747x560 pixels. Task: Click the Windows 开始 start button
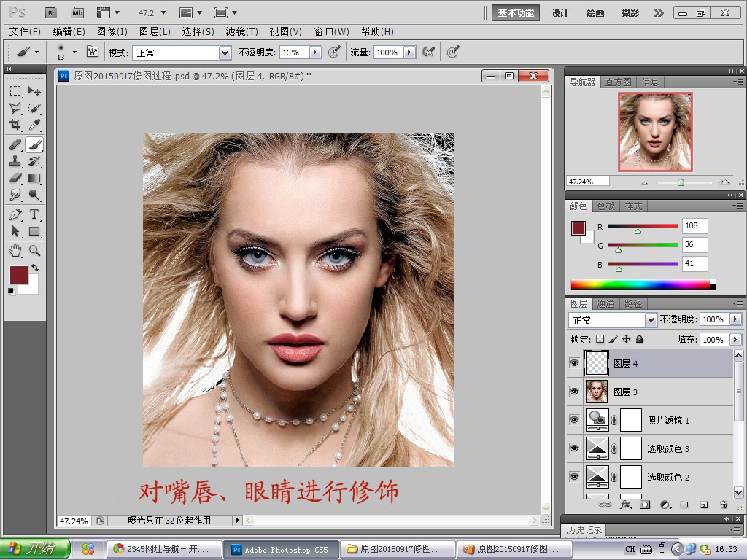(x=35, y=549)
